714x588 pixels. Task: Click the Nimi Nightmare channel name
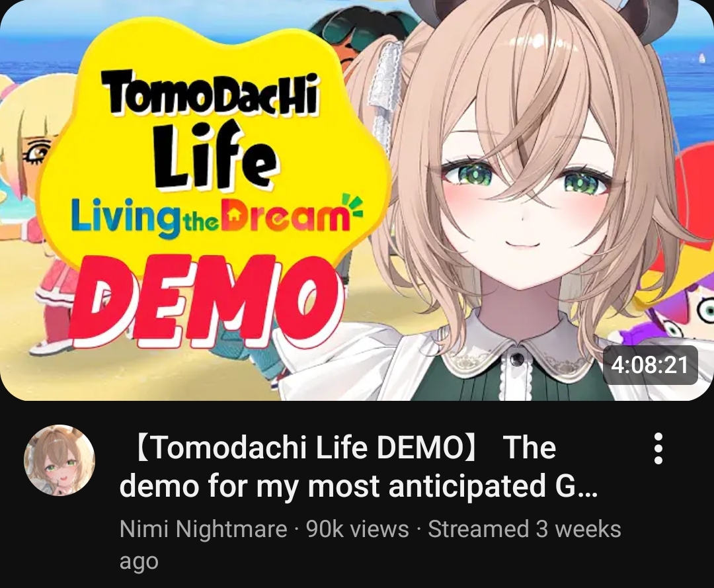(x=203, y=528)
